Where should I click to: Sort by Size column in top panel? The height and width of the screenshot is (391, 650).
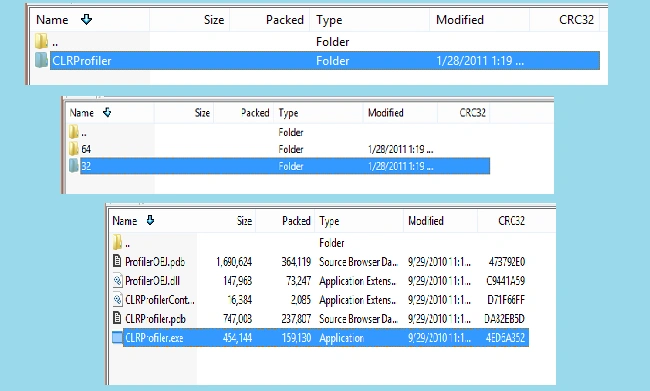(214, 20)
